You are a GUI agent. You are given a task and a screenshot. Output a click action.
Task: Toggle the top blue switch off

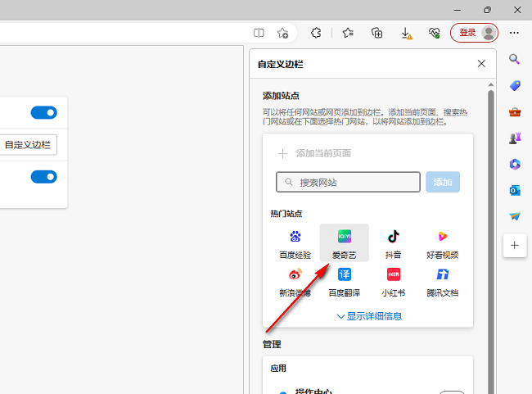[x=43, y=113]
